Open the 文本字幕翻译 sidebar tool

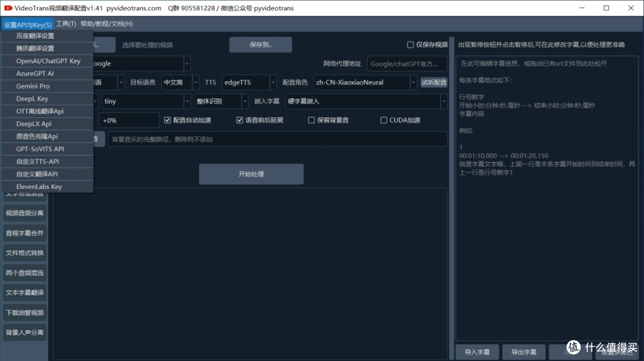pyautogui.click(x=24, y=292)
